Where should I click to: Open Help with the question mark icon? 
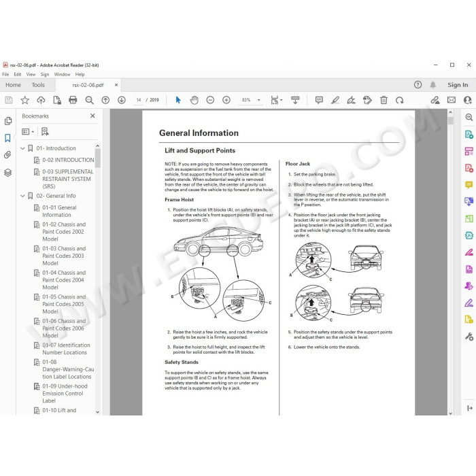(418, 85)
